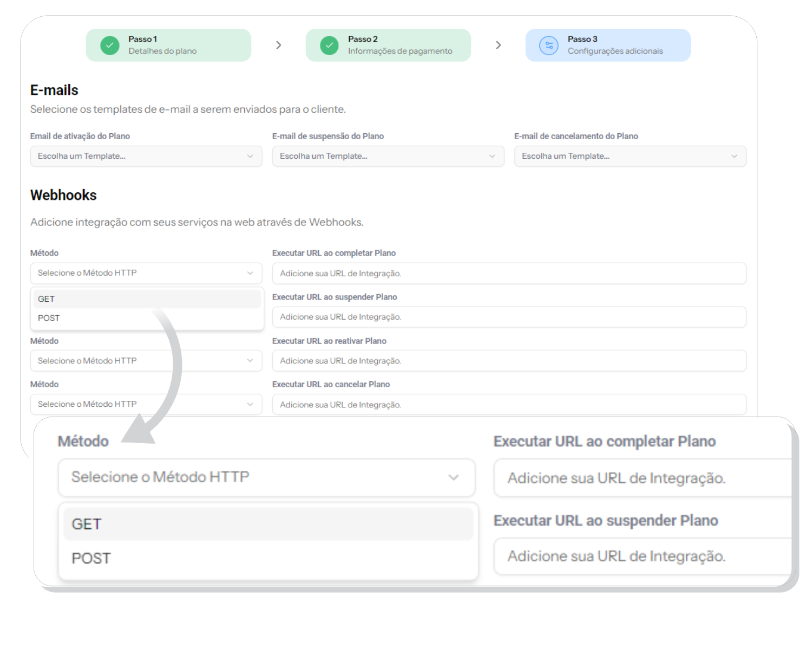Screen dimensions: 812x650
Task: Click the chevron arrow after Passo 2
Action: tap(498, 45)
